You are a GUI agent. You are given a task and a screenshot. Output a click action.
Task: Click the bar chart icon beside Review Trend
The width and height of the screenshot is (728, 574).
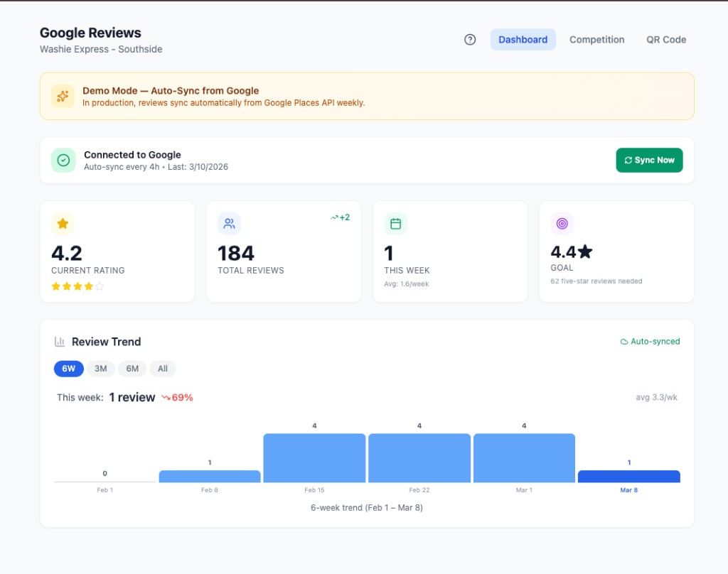[60, 342]
